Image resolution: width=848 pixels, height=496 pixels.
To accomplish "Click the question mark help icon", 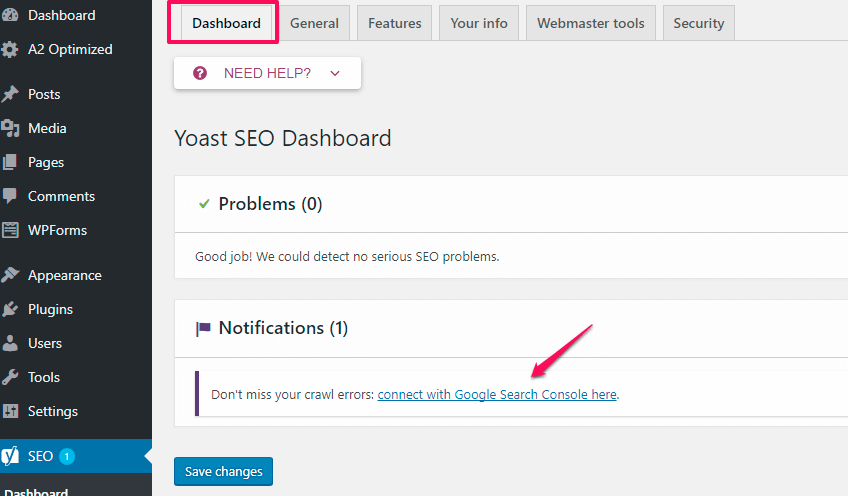I will click(x=200, y=73).
